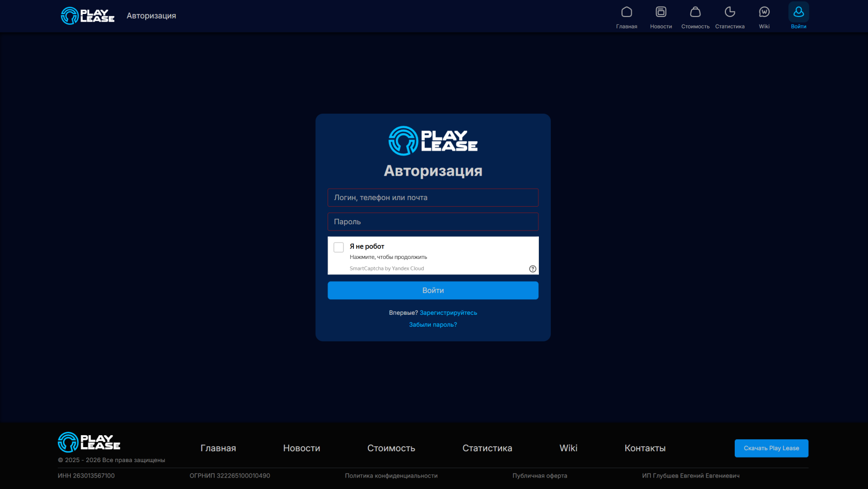Check the "Я не робот" captcha checkbox
The width and height of the screenshot is (868, 489).
click(x=338, y=248)
